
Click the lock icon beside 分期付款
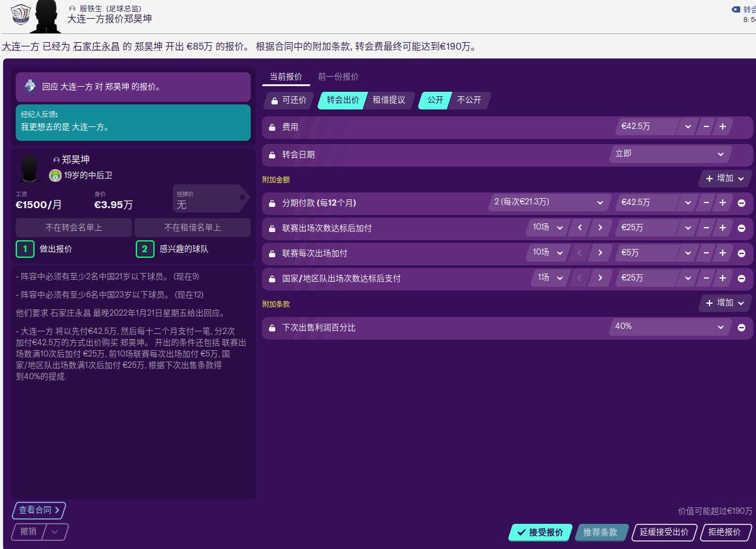(x=272, y=202)
